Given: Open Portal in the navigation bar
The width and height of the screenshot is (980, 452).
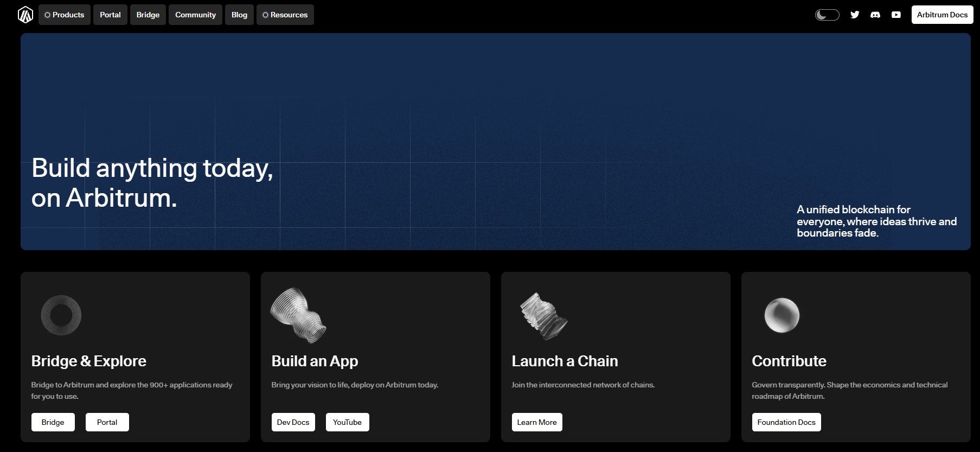Looking at the screenshot, I should coord(110,15).
